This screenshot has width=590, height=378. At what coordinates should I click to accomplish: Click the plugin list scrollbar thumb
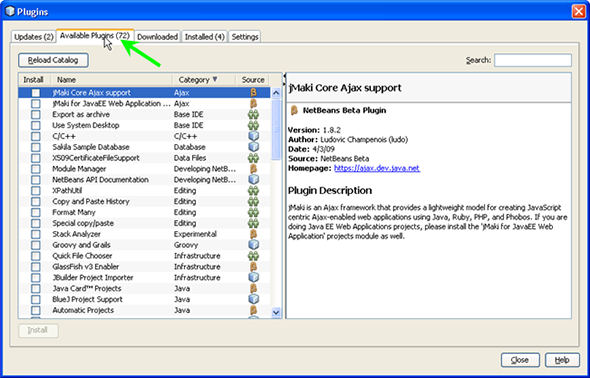[276, 129]
